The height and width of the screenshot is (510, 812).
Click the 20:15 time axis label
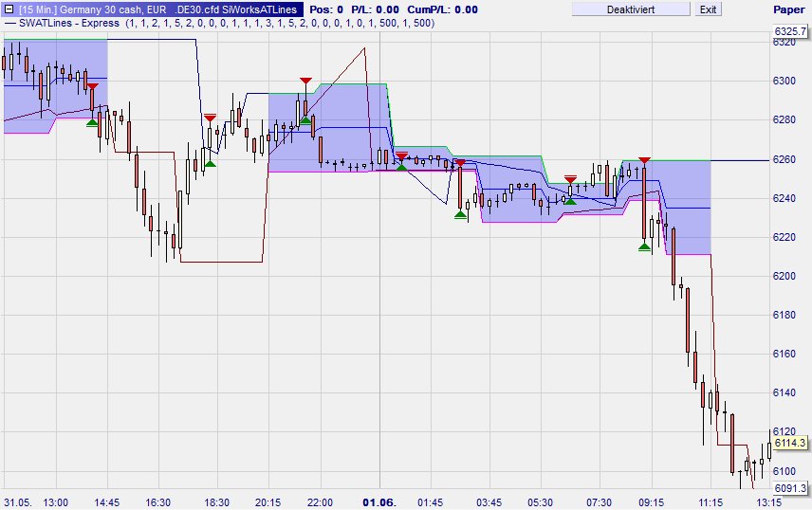click(268, 502)
